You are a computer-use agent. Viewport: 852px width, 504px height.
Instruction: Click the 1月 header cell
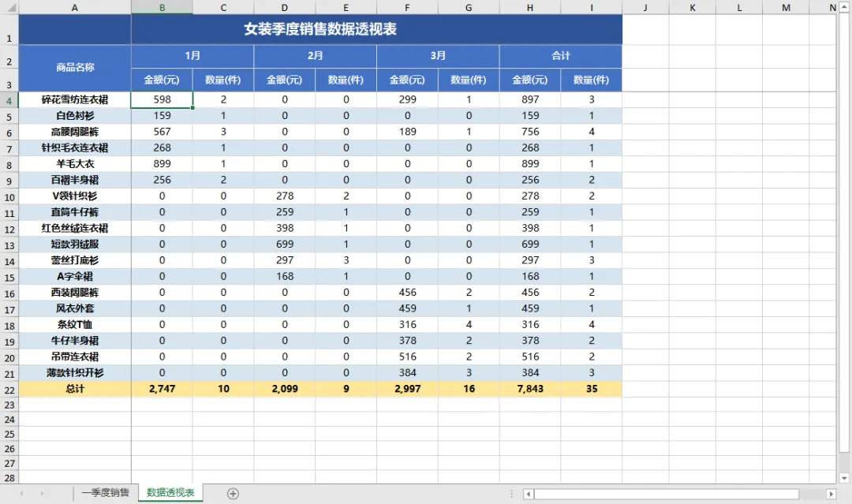click(x=192, y=56)
